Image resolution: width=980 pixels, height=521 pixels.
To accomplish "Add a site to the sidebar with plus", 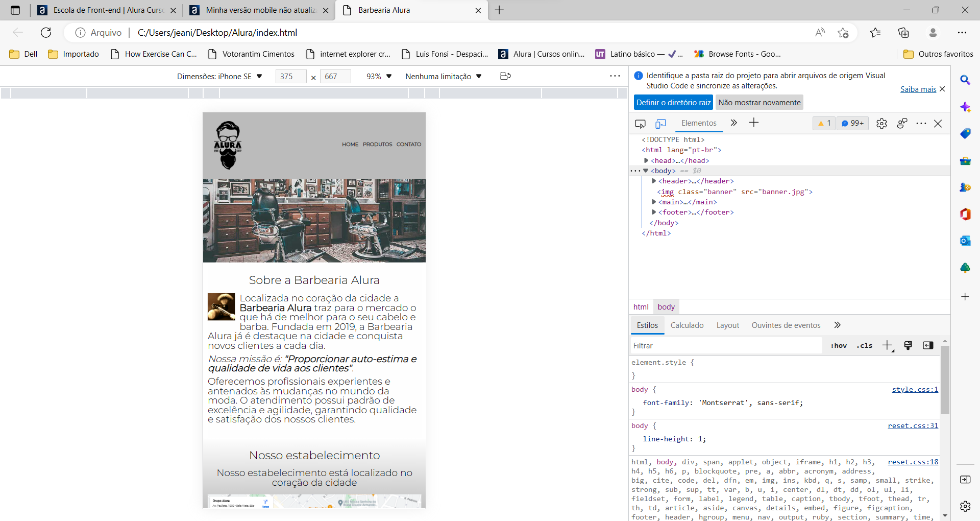I will click(x=965, y=297).
